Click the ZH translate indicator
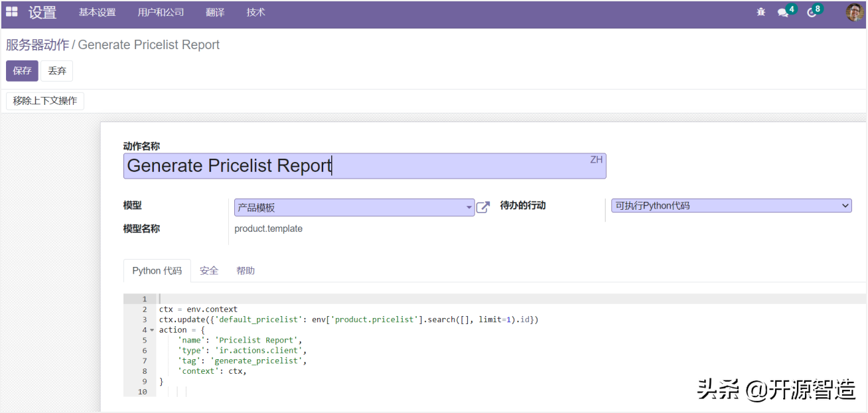Screen dimensions: 868x413 tap(596, 160)
